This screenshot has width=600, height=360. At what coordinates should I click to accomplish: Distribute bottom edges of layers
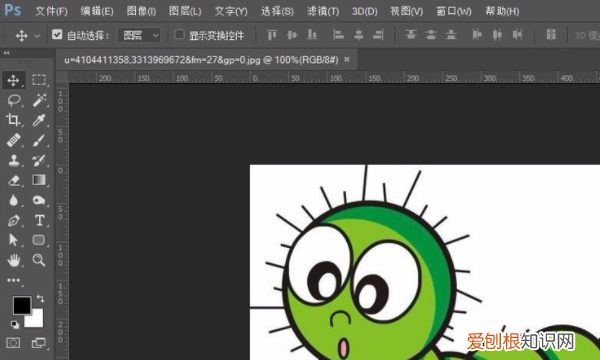[451, 35]
